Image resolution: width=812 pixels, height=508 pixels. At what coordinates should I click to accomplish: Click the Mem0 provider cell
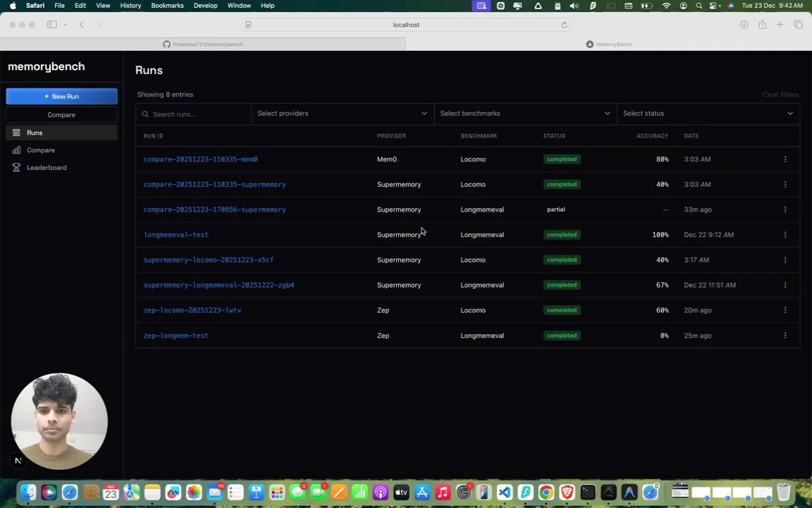(x=386, y=159)
